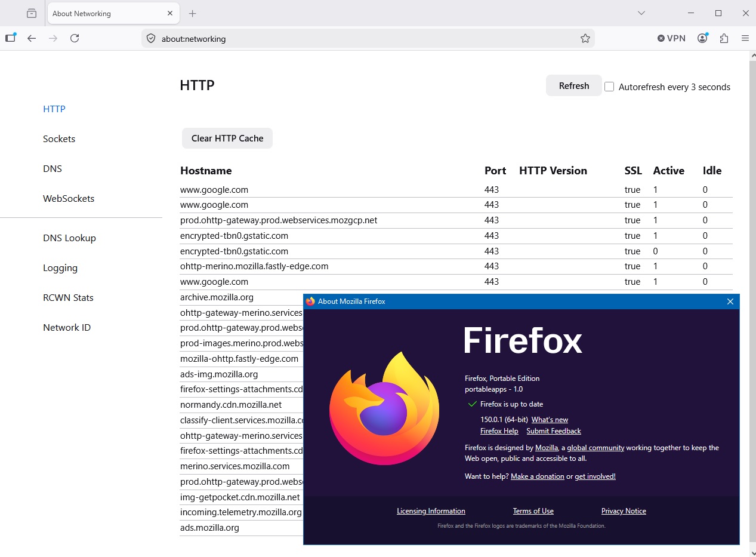Open a new tab with plus icon
This screenshot has height=557, width=756.
tap(192, 13)
